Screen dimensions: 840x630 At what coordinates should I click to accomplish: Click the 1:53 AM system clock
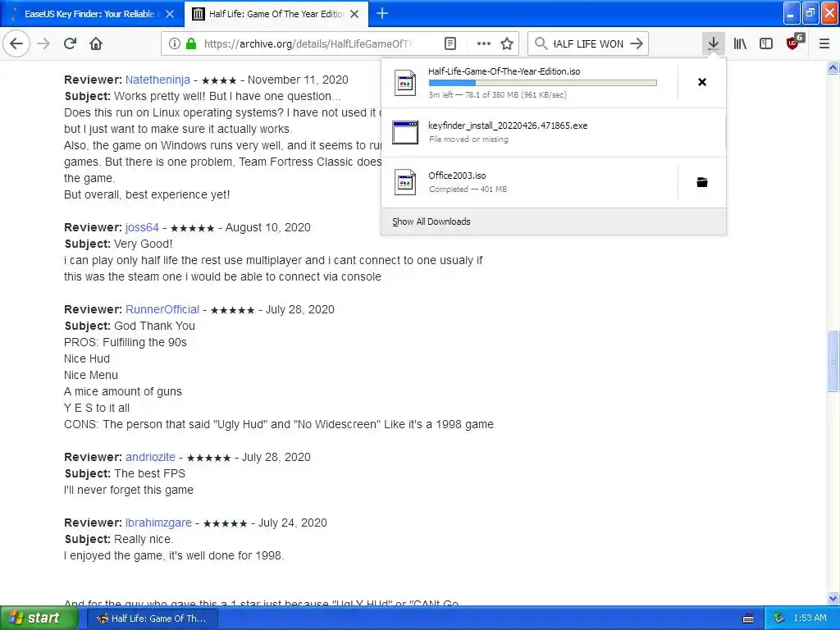pyautogui.click(x=810, y=619)
